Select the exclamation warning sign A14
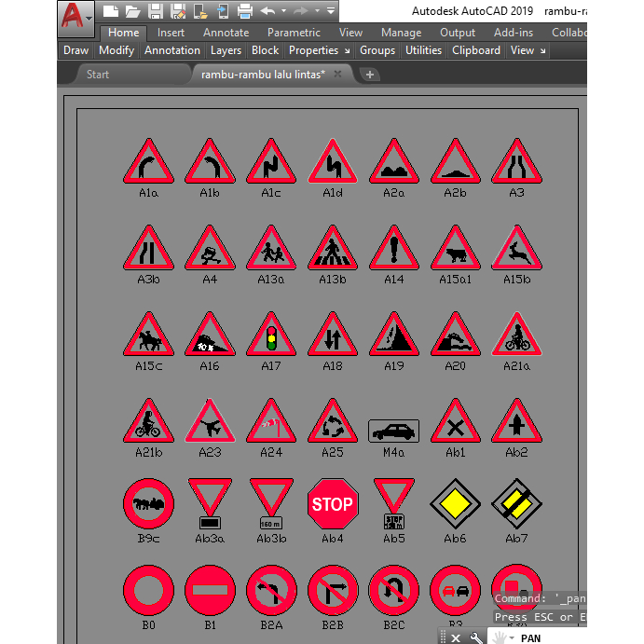The width and height of the screenshot is (644, 644). 394,248
